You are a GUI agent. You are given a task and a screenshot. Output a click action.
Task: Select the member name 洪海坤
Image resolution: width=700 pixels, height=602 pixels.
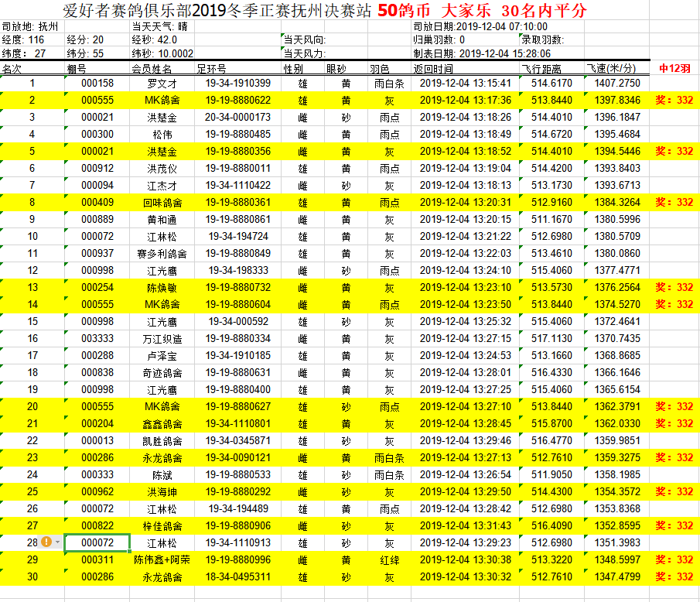(x=162, y=491)
